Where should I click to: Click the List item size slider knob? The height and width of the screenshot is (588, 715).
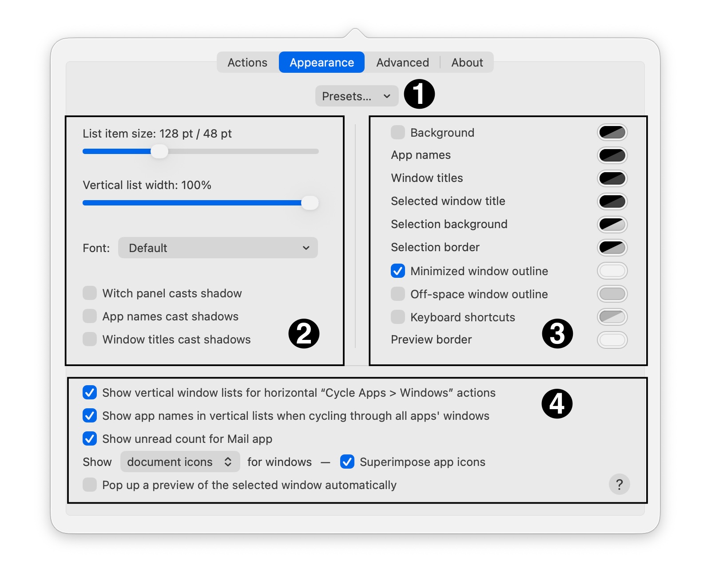159,151
